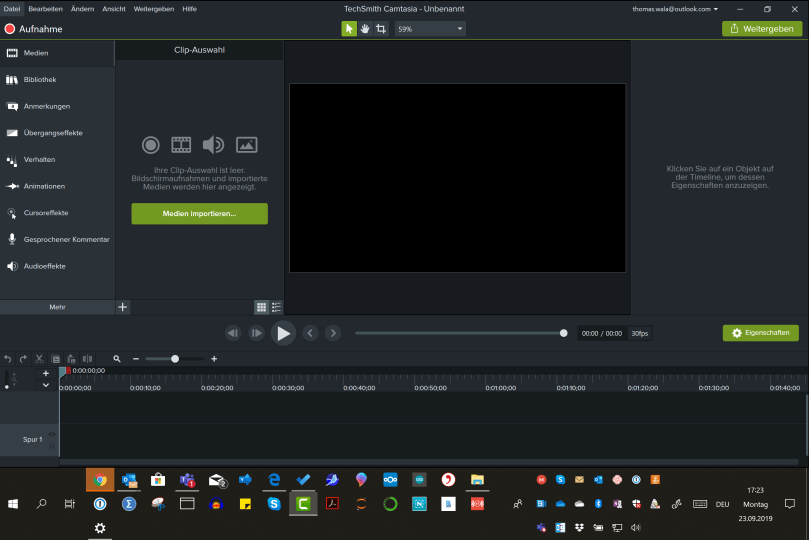This screenshot has height=540, width=809.
Task: Click the Copy icon in timeline toolbar
Action: [56, 359]
